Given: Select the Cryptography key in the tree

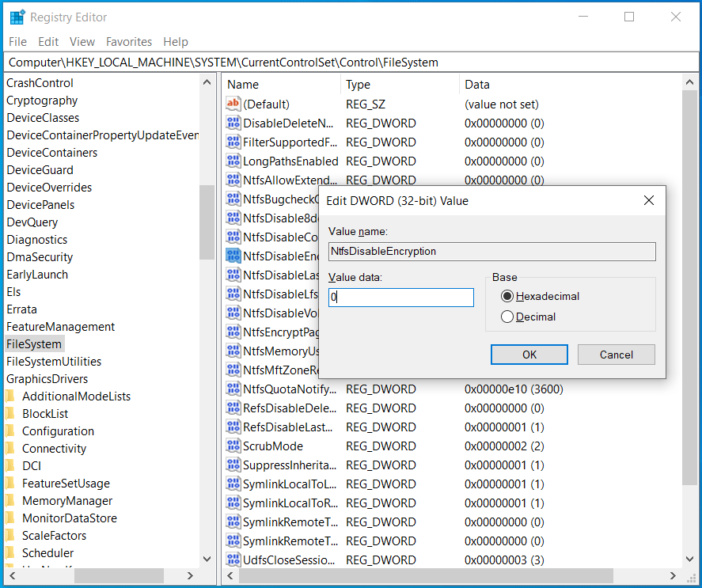Looking at the screenshot, I should pyautogui.click(x=42, y=100).
